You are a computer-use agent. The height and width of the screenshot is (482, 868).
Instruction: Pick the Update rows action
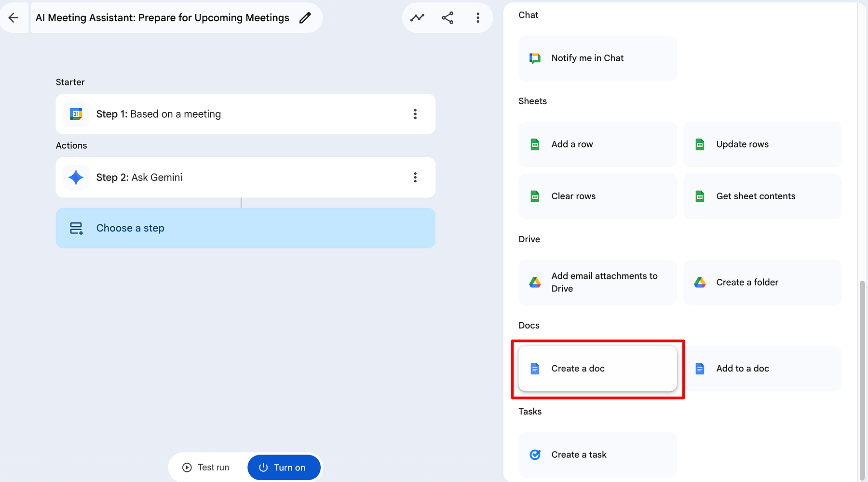click(762, 144)
